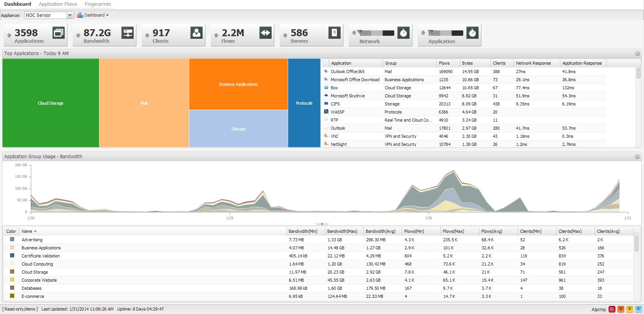Click the Servers tile icon

point(335,33)
